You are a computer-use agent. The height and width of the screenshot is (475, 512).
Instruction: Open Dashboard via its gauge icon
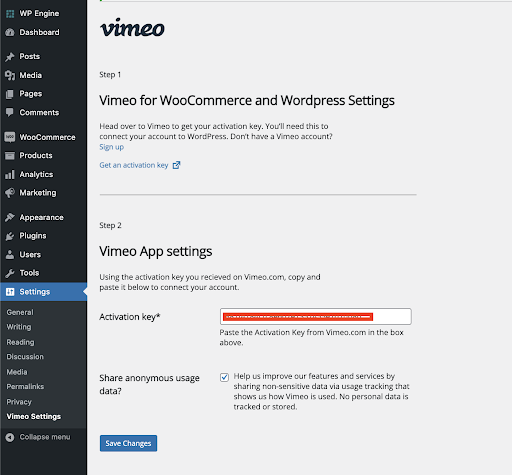10,32
